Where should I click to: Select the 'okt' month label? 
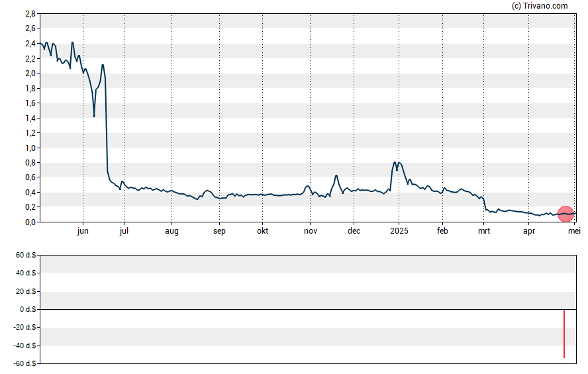(262, 231)
